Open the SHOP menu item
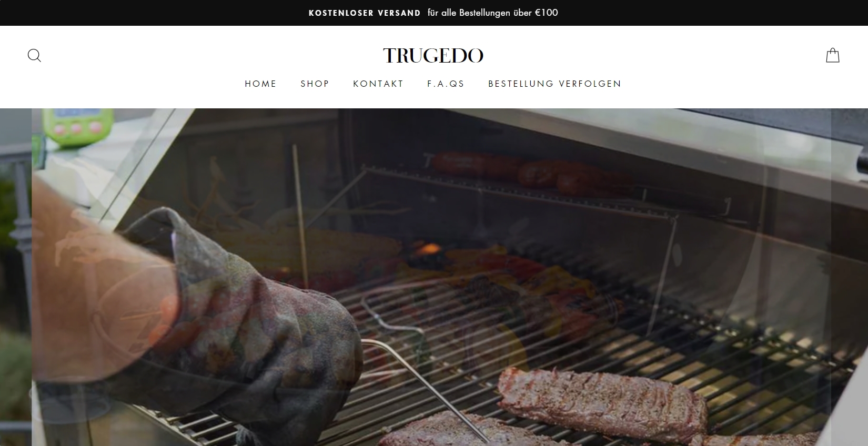Image resolution: width=868 pixels, height=446 pixels. [315, 84]
